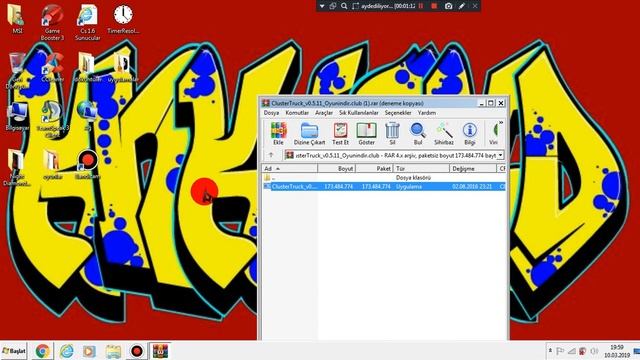Open the MSI desktop folder icon

[17, 18]
